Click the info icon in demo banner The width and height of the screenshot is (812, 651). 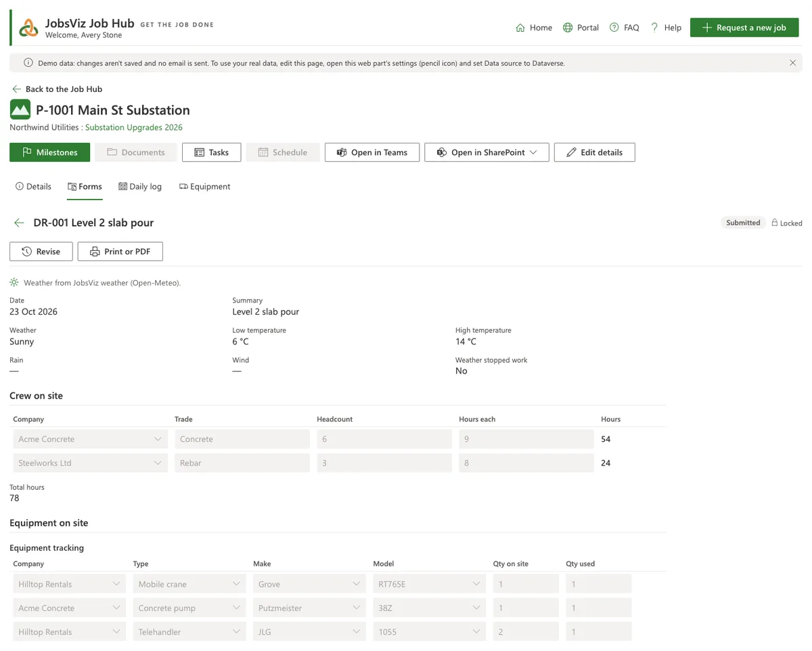[28, 63]
